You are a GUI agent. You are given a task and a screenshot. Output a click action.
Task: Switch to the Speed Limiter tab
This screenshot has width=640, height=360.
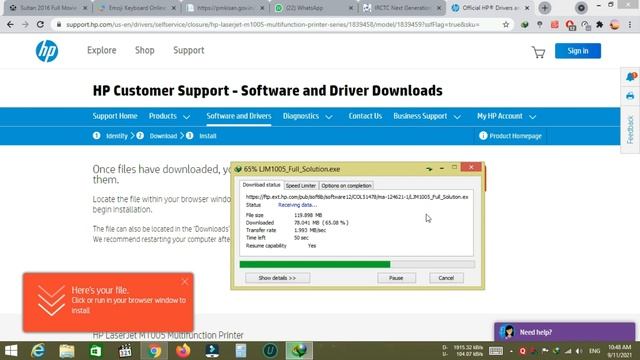pyautogui.click(x=301, y=186)
